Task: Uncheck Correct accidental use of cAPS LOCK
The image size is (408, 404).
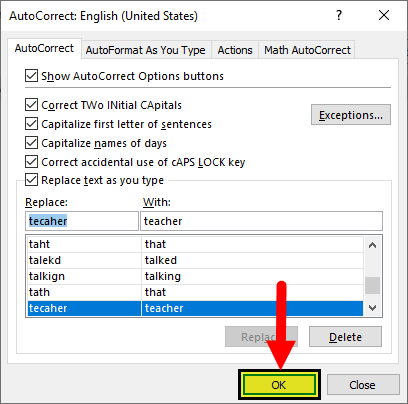Action: (x=31, y=162)
